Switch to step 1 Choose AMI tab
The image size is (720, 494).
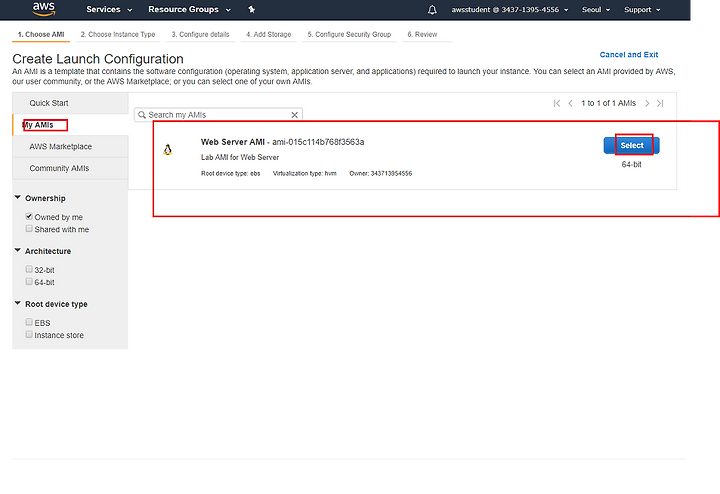[x=41, y=34]
